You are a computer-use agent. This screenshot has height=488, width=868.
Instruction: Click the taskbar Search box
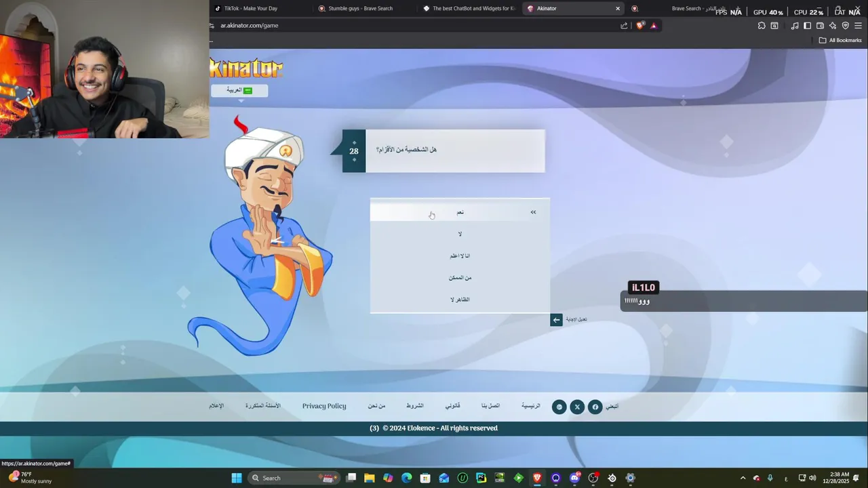(x=294, y=478)
